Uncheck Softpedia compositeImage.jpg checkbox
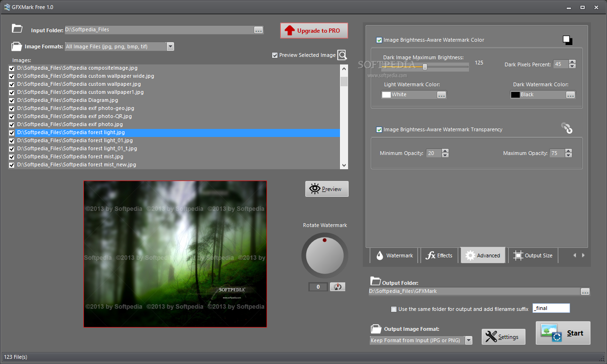This screenshot has height=364, width=607. coord(12,68)
